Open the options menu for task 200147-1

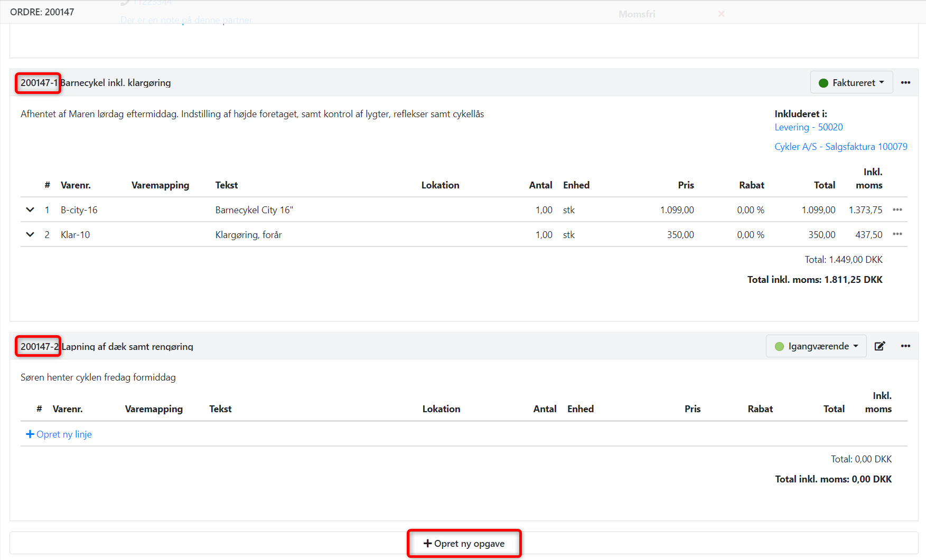(x=905, y=82)
